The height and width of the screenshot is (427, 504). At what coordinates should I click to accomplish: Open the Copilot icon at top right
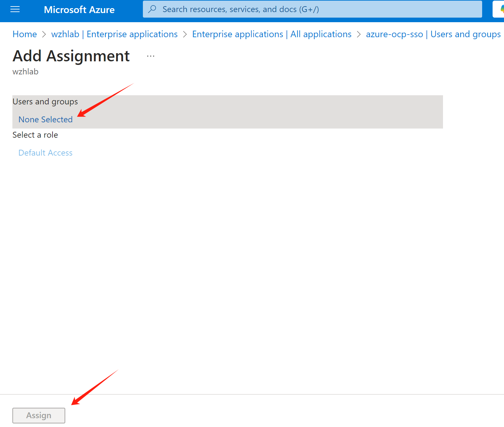tap(501, 9)
